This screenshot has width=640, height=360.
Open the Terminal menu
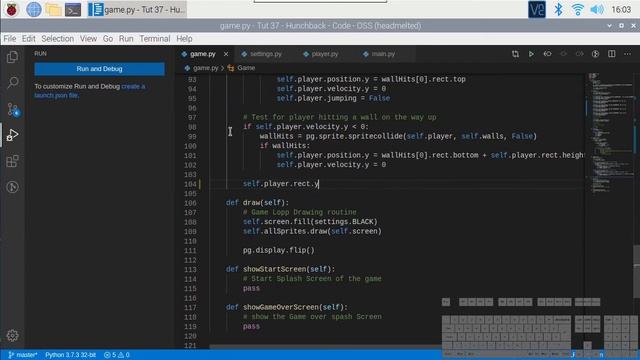(x=155, y=39)
